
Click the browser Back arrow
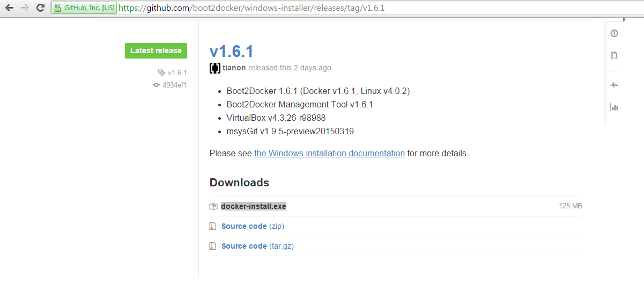click(x=9, y=8)
